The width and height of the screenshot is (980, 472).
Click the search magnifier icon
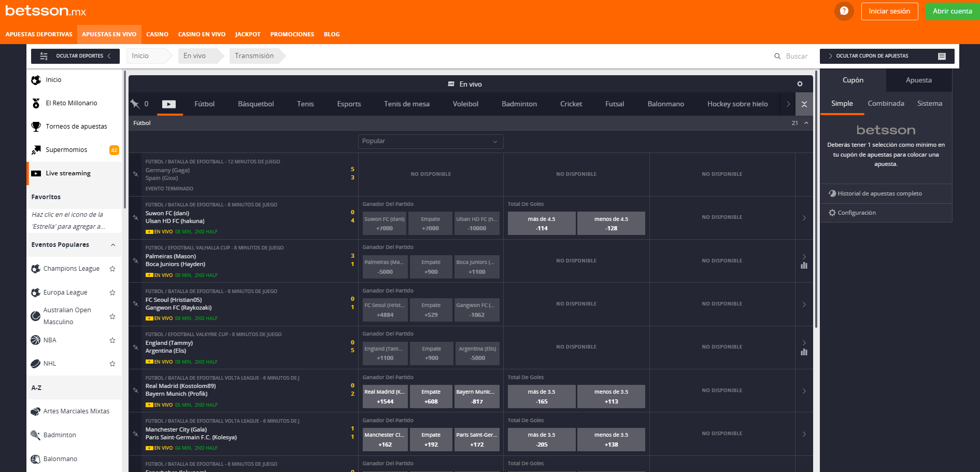(777, 56)
